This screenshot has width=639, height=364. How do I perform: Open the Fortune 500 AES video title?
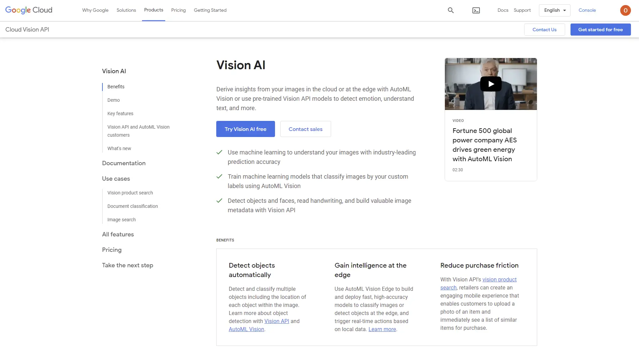[x=485, y=145]
